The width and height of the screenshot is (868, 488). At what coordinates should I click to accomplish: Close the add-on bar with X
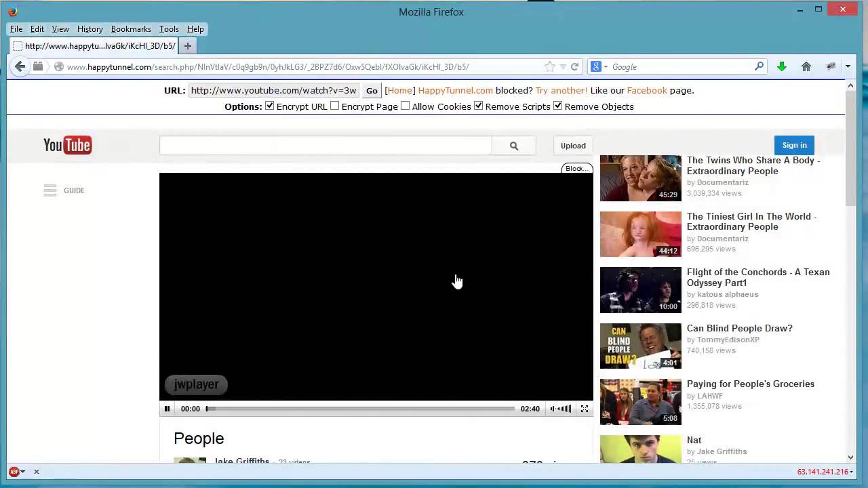point(37,472)
